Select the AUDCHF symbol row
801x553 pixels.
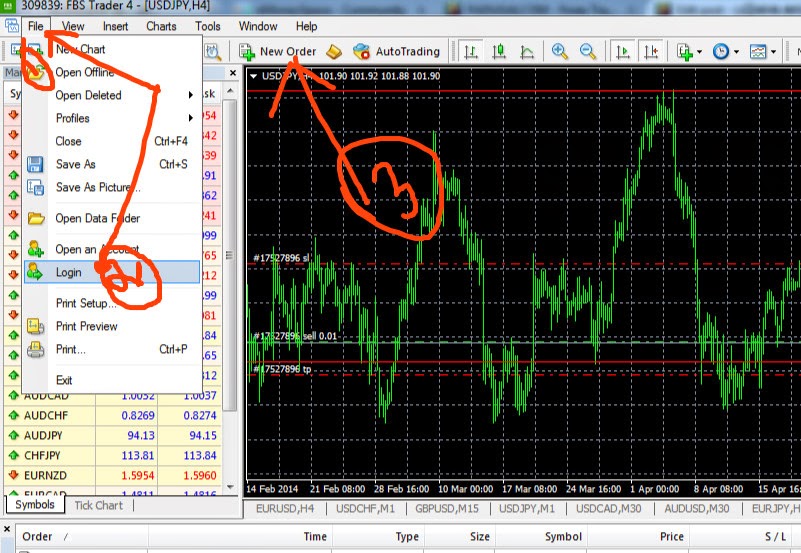113,416
